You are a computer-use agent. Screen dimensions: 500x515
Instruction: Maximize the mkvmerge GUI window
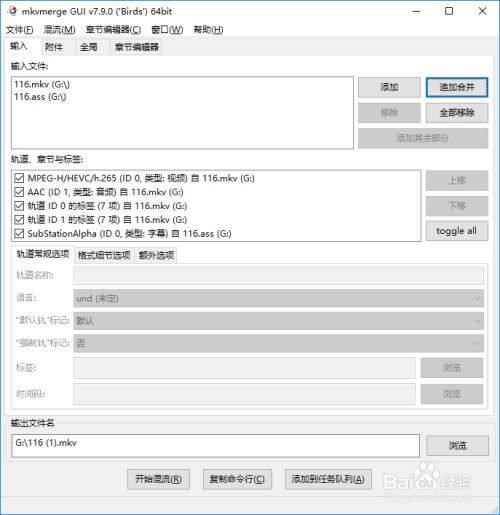click(x=449, y=11)
